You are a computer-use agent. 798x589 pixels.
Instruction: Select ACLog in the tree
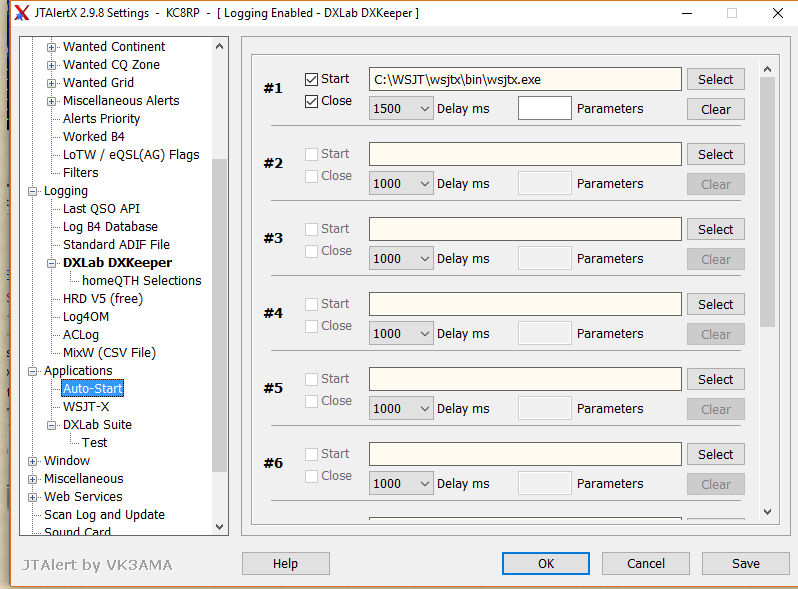tap(80, 335)
